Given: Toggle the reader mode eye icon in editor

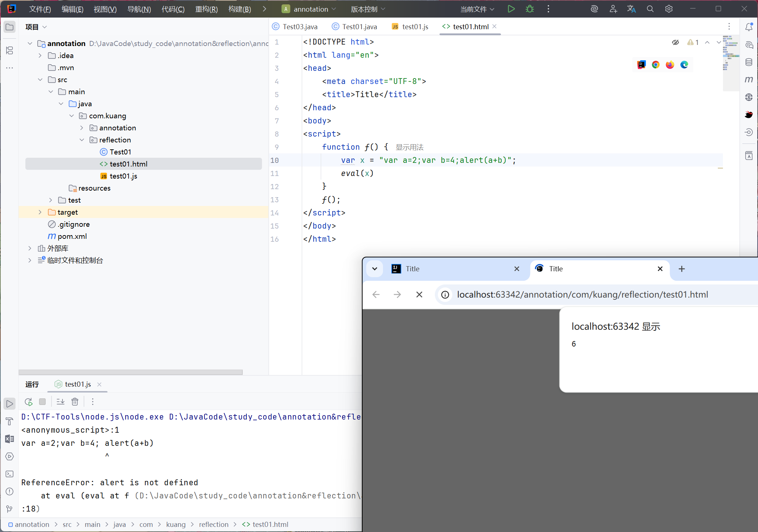Looking at the screenshot, I should [x=675, y=42].
